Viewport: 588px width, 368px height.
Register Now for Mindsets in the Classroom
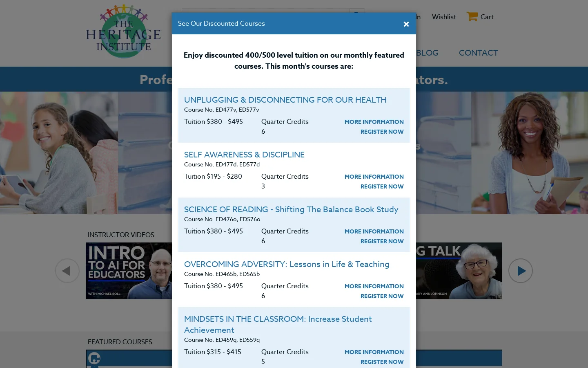(382, 362)
